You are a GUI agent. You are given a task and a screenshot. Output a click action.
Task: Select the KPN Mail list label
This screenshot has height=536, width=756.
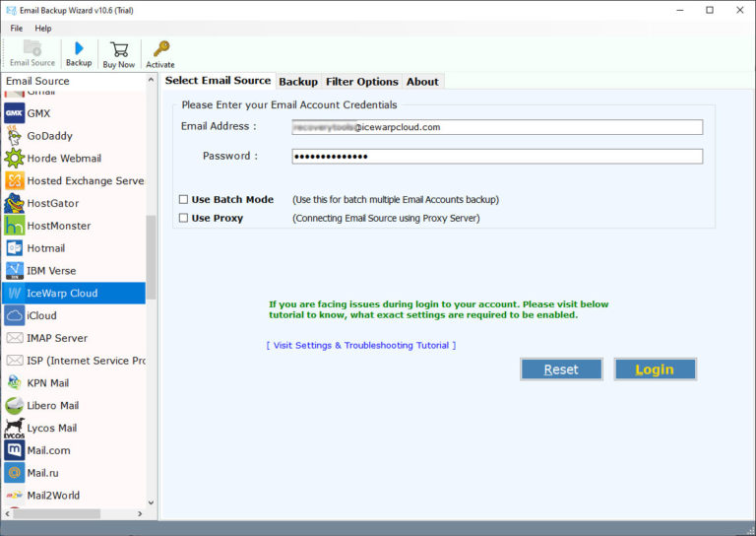(x=47, y=383)
